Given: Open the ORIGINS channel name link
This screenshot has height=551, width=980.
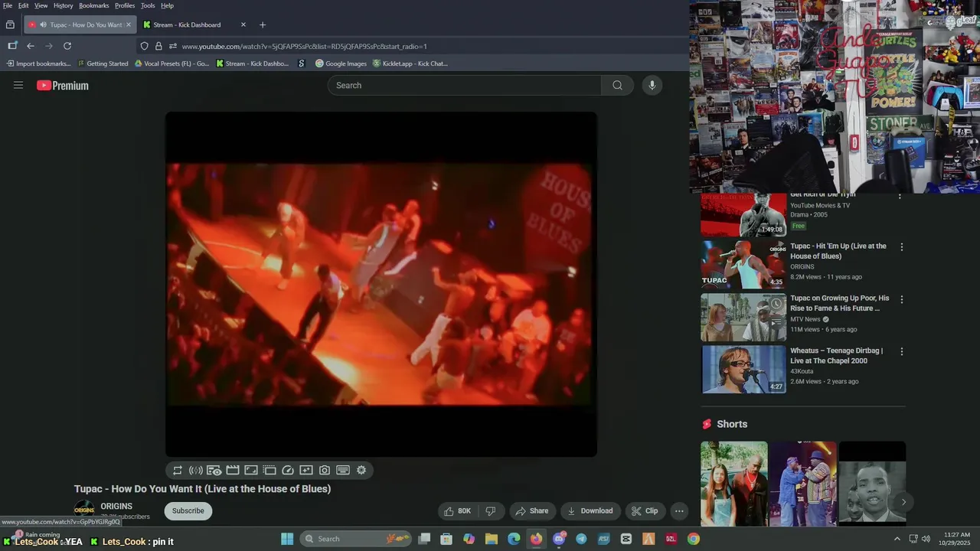Looking at the screenshot, I should (116, 507).
